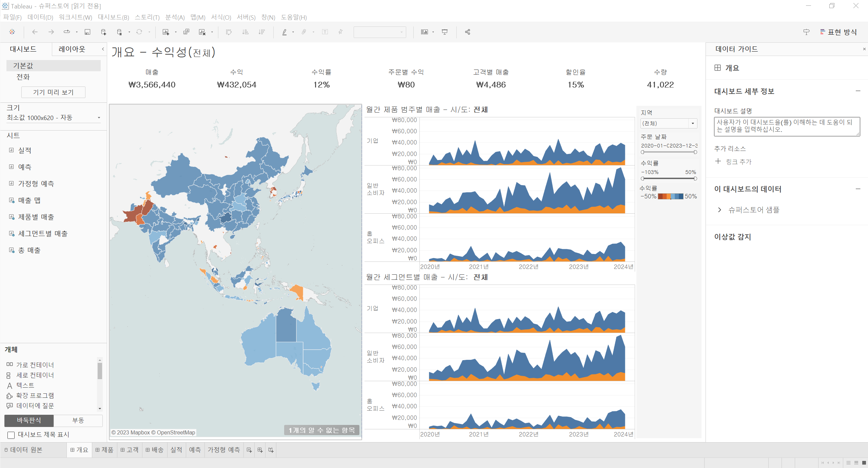Click the Clear sheet icon
868x468 pixels.
(x=202, y=32)
